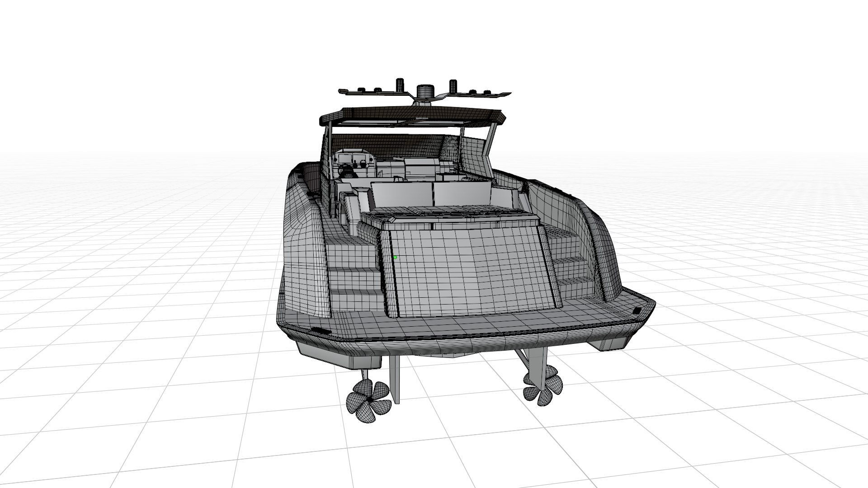Click the sunpad surface above the transom
868x488 pixels.
coord(452,213)
